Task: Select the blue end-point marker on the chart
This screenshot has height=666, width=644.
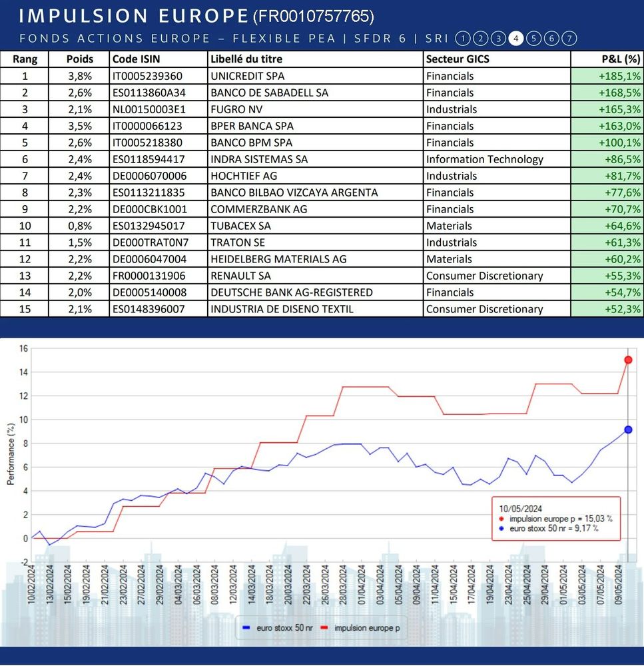Action: click(x=628, y=430)
